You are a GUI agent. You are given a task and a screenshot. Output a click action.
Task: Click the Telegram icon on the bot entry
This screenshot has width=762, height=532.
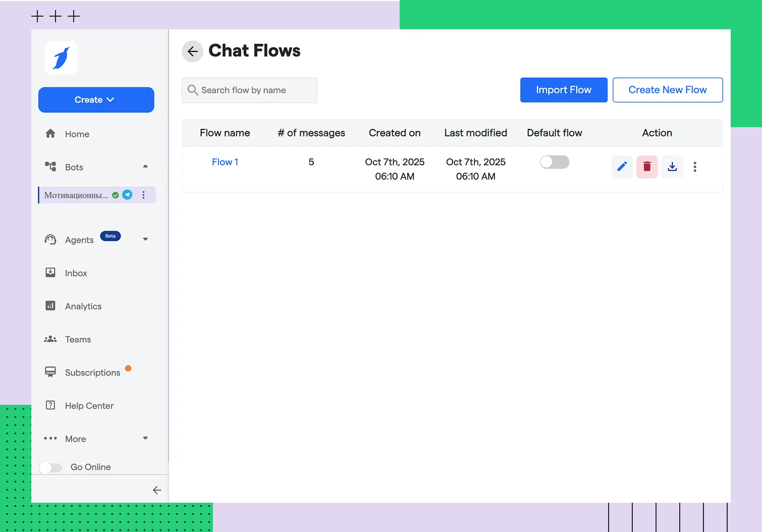click(128, 195)
